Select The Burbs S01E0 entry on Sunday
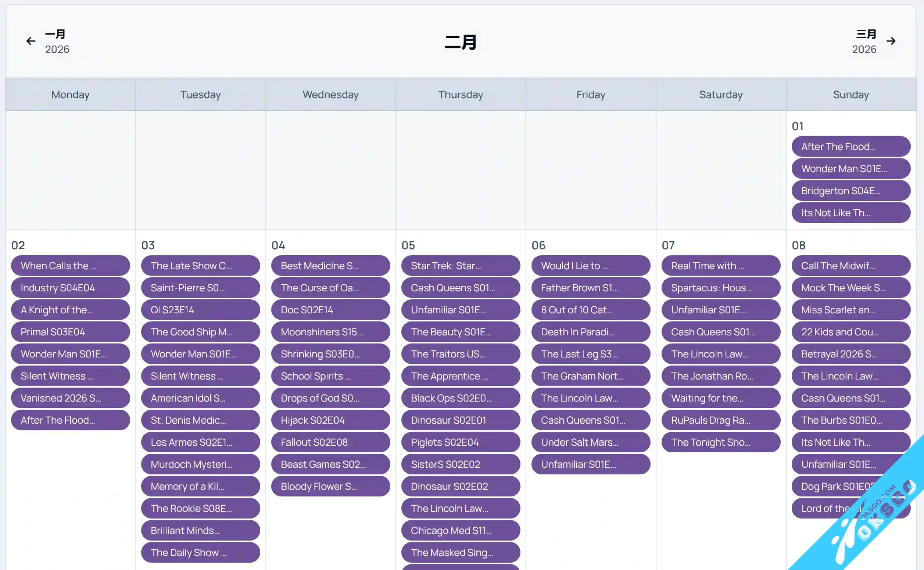 click(x=850, y=420)
